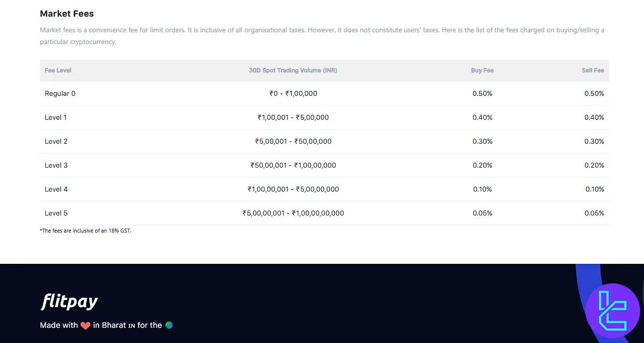Select the Level 1 row label
This screenshot has width=644, height=343.
[56, 117]
